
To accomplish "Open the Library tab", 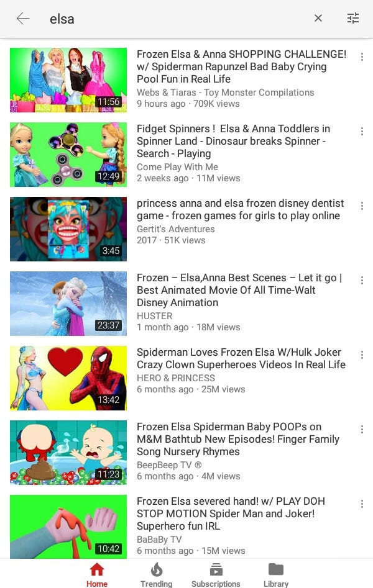I will [276, 574].
